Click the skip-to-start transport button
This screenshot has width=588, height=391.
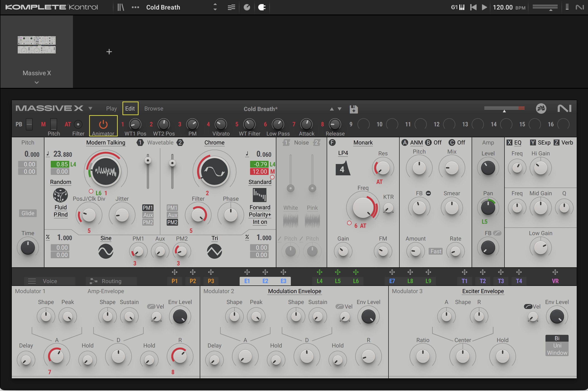[x=473, y=7]
